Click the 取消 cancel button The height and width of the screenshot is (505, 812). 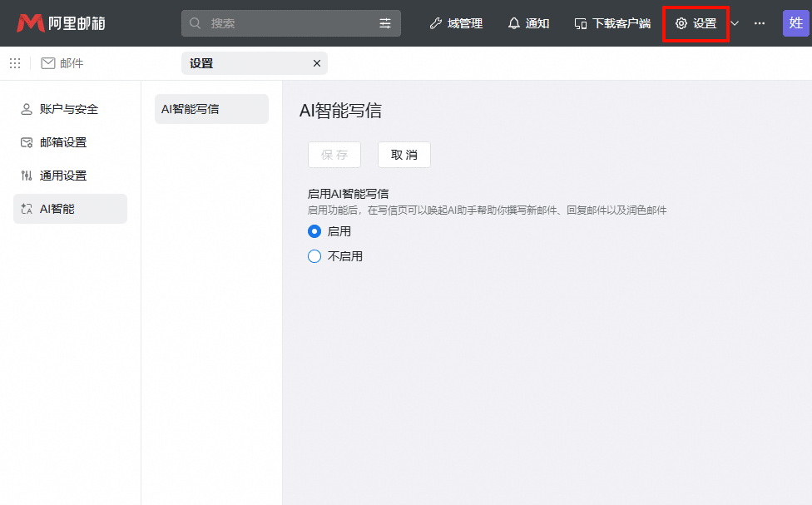click(x=404, y=155)
